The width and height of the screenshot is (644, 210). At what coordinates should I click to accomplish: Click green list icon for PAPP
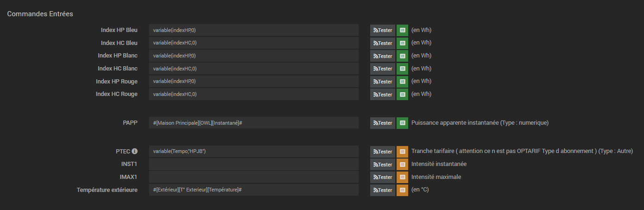tap(402, 123)
